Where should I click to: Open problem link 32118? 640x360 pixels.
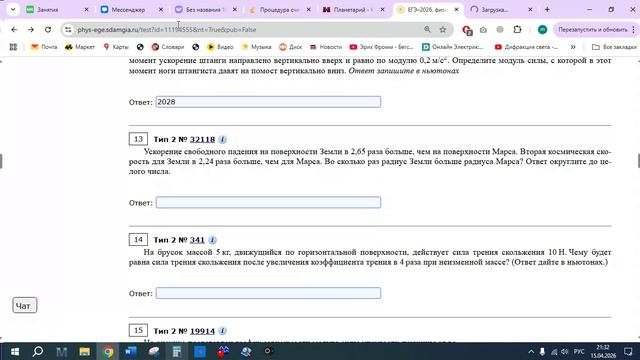click(x=202, y=139)
